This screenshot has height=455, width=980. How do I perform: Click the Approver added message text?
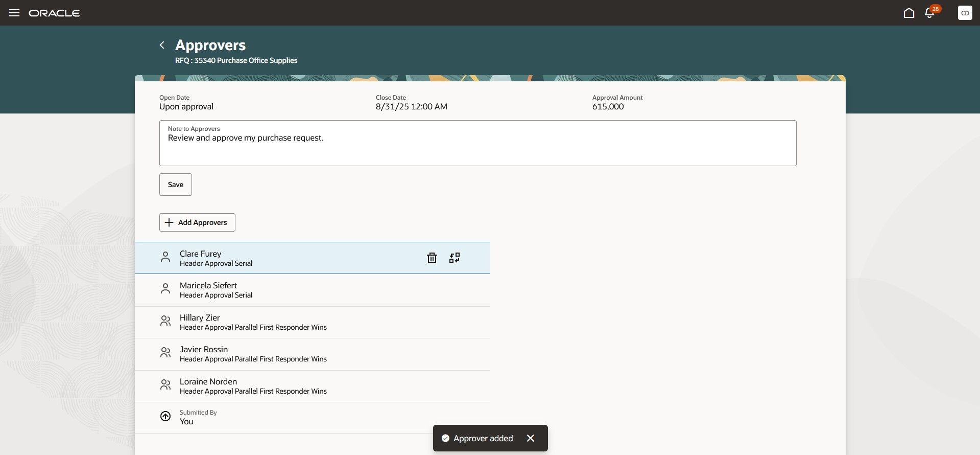[x=483, y=438]
